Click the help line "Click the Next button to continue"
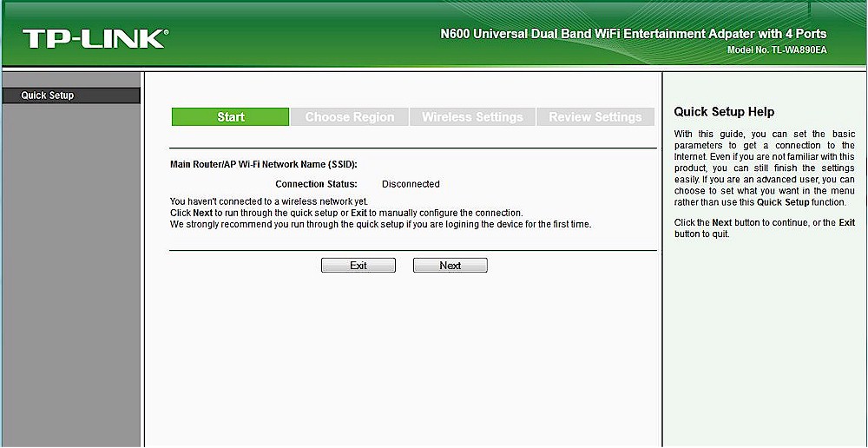868x448 pixels. pos(765,228)
